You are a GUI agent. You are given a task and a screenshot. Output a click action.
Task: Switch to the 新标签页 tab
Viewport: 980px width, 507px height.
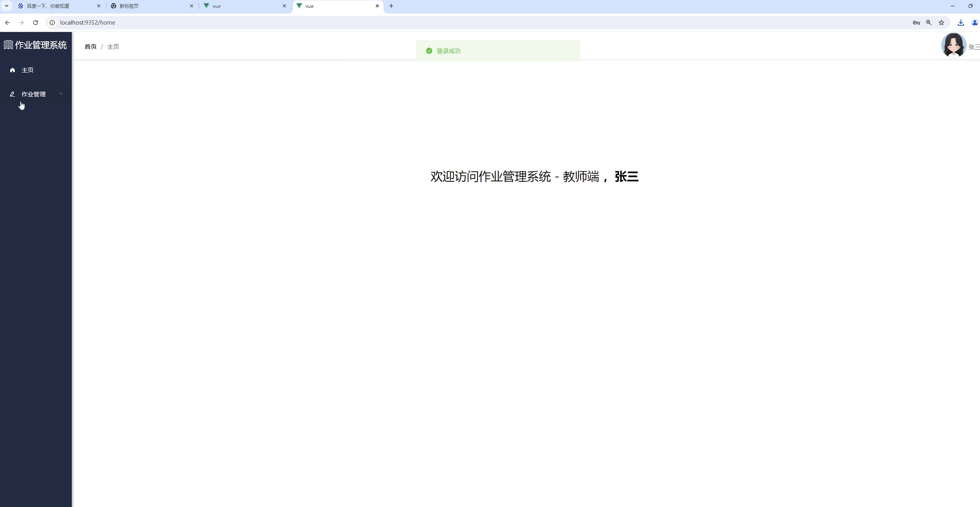[x=148, y=6]
